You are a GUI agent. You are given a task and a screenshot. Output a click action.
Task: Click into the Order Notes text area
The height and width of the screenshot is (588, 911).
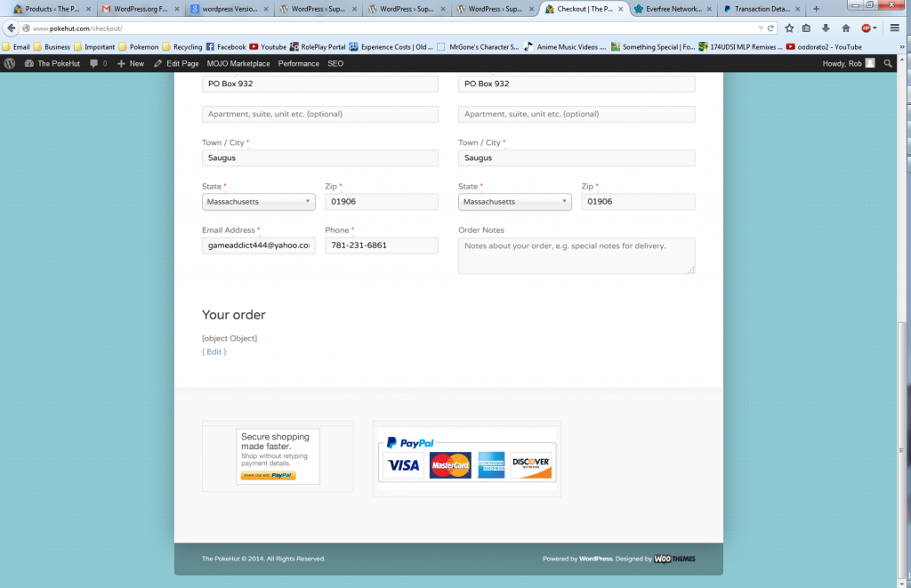click(576, 256)
